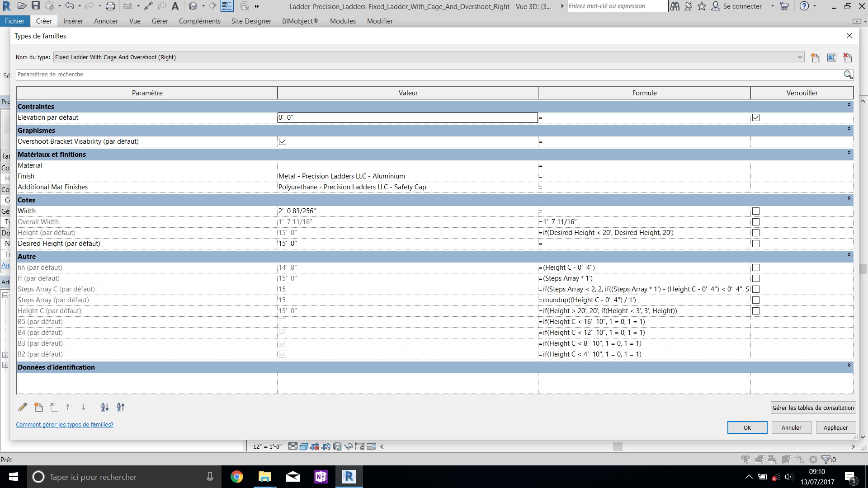
Task: Toggle lock checkbox for Elévation par défaut
Action: 756,117
